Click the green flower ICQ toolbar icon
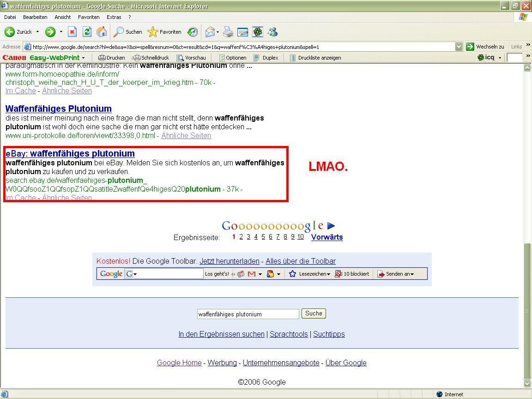 pyautogui.click(x=258, y=32)
